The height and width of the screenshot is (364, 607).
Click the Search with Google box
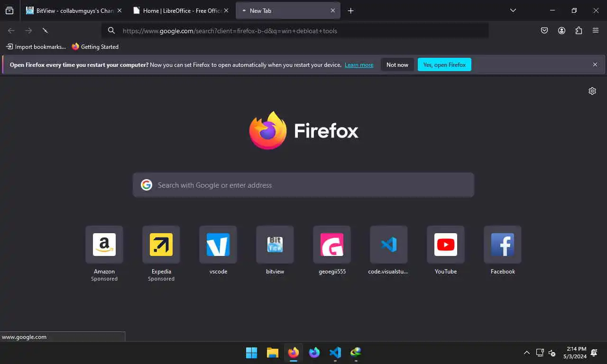[x=303, y=185]
